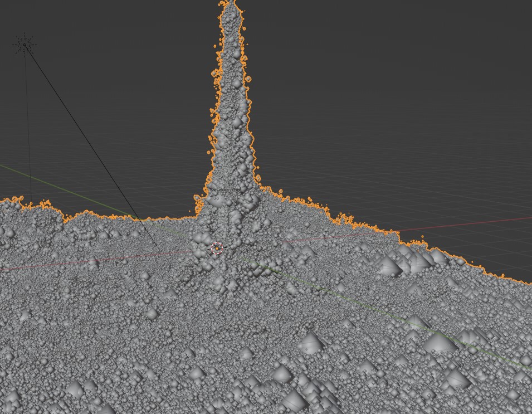Click the big pyramid bump at lower right
This screenshot has width=532, height=414.
[x=440, y=341]
